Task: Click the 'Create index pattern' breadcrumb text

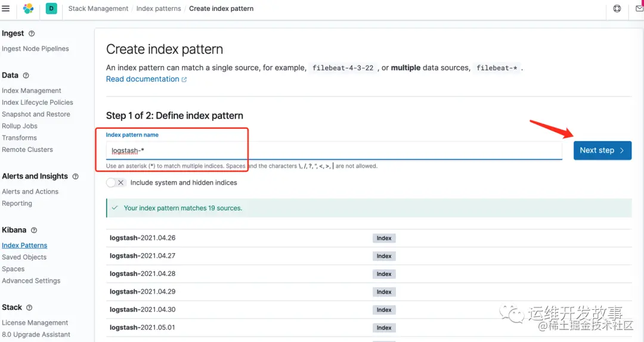Action: coord(221,8)
